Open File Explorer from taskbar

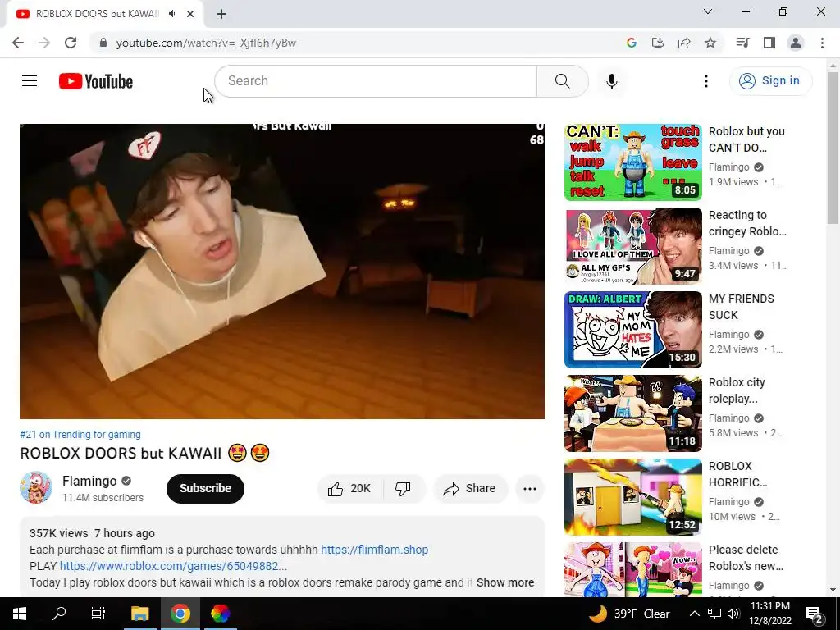(139, 614)
